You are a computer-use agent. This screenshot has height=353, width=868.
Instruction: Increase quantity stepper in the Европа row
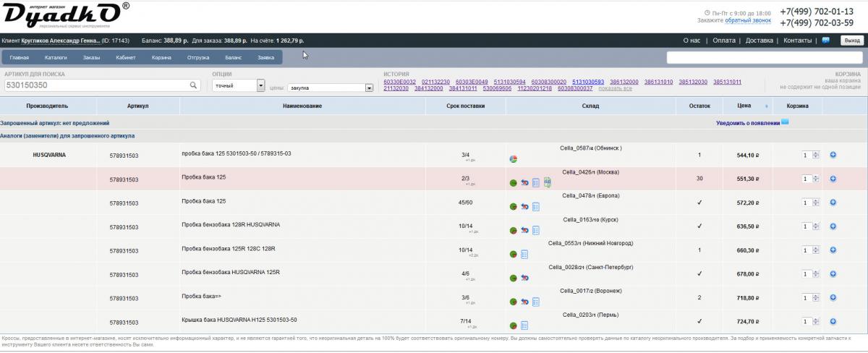pos(816,200)
